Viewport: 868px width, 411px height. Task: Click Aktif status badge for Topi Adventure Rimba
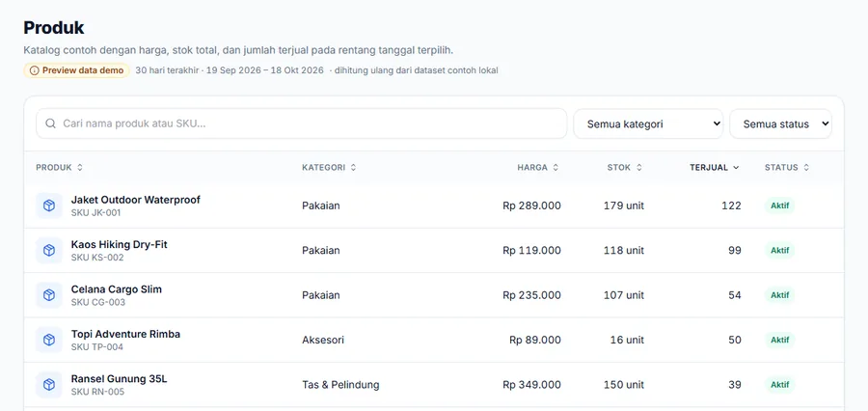click(x=779, y=340)
